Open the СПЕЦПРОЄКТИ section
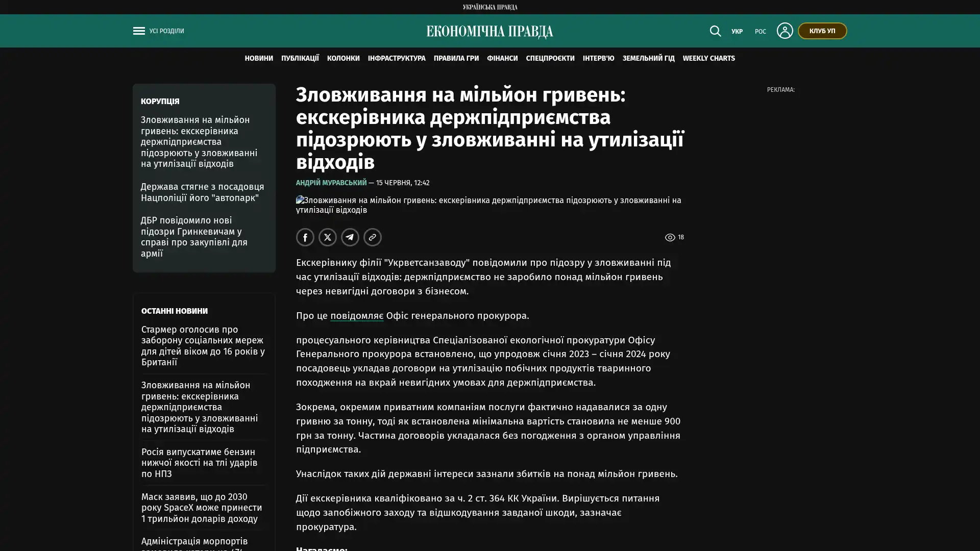The image size is (980, 551). pos(550,58)
